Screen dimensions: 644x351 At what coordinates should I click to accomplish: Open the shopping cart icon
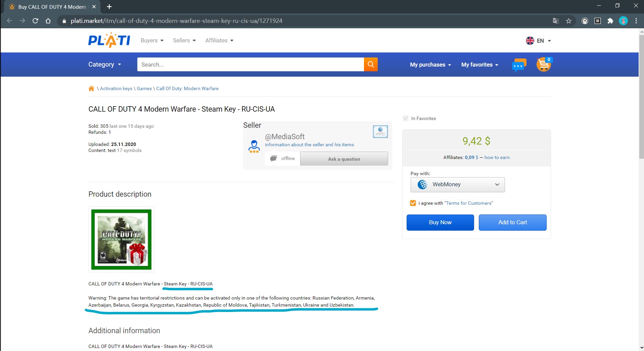pyautogui.click(x=544, y=64)
